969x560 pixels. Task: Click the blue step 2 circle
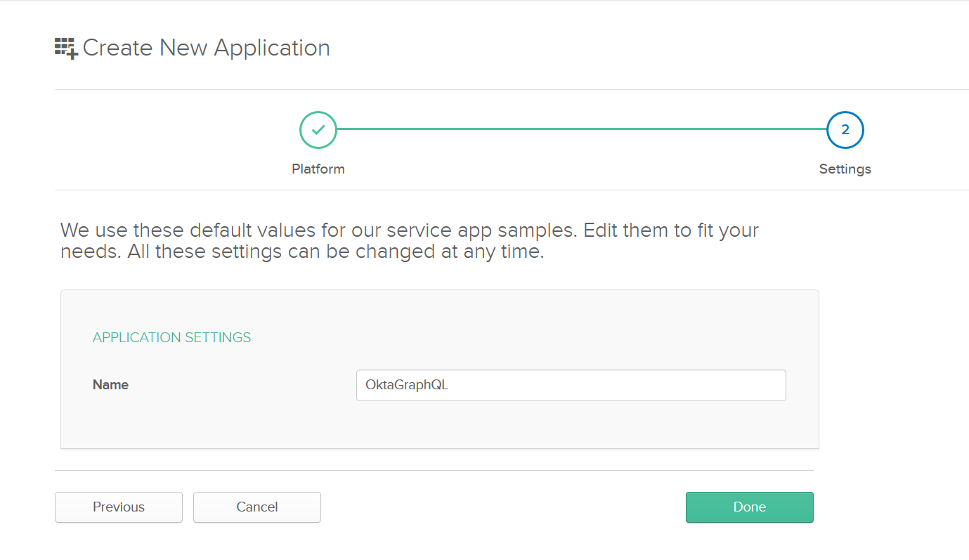[x=845, y=130]
